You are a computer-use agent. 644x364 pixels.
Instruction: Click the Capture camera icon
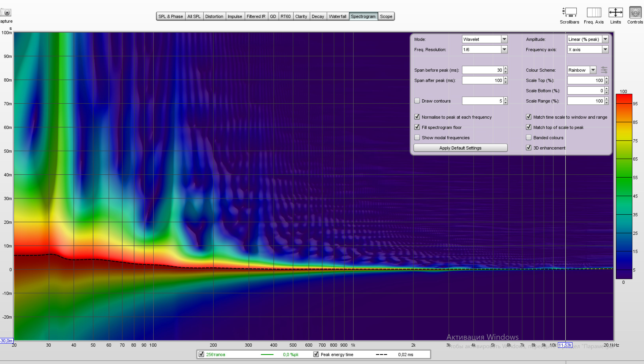[x=6, y=12]
